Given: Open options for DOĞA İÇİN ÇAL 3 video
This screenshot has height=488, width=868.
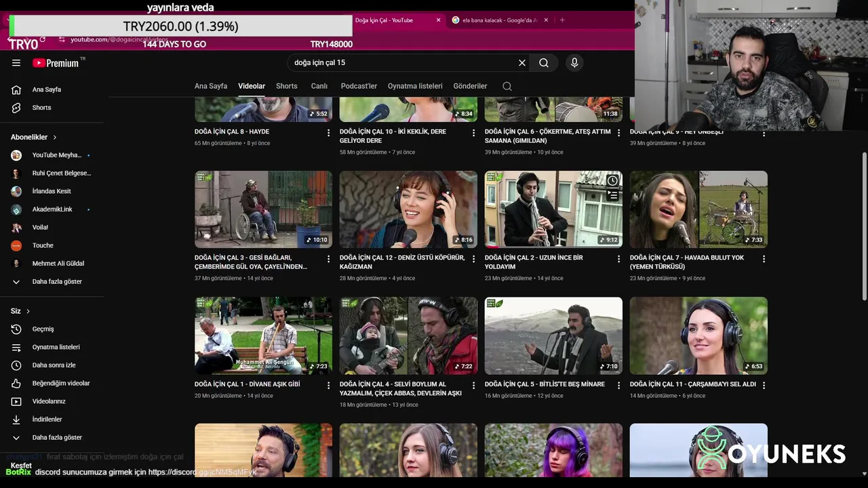Looking at the screenshot, I should tap(329, 259).
